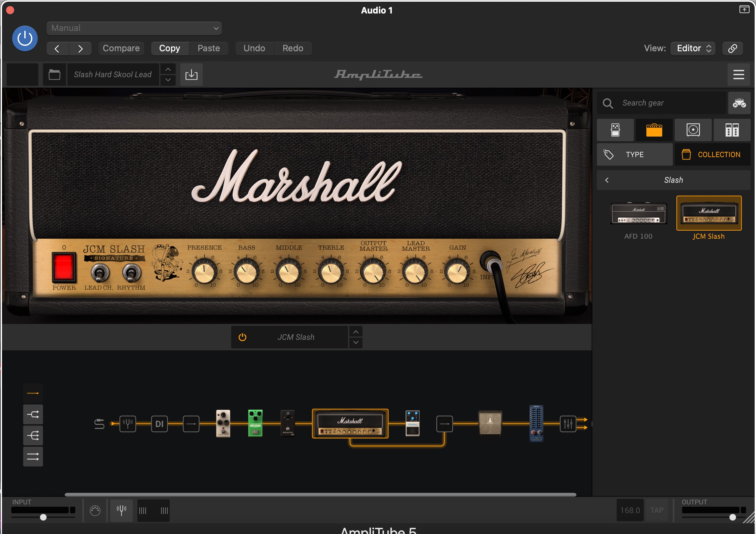Go to next preset with right arrow

(80, 49)
